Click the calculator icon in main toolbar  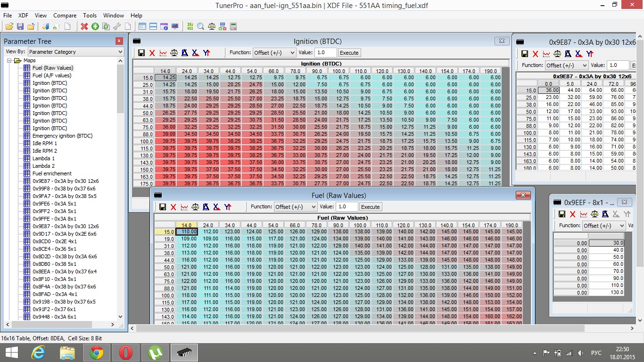(233, 26)
